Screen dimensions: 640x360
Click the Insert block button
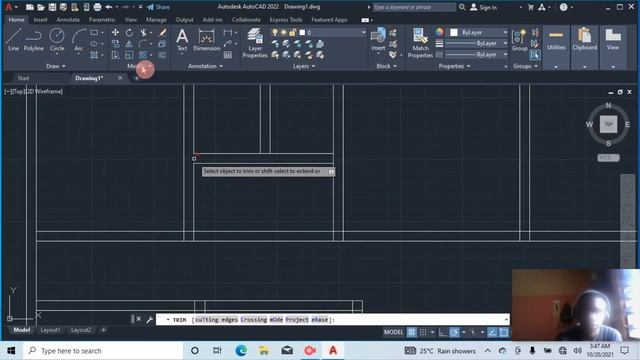click(378, 40)
